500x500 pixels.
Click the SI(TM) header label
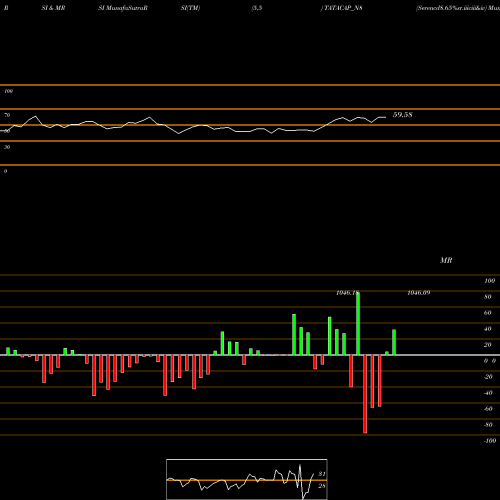pos(190,8)
